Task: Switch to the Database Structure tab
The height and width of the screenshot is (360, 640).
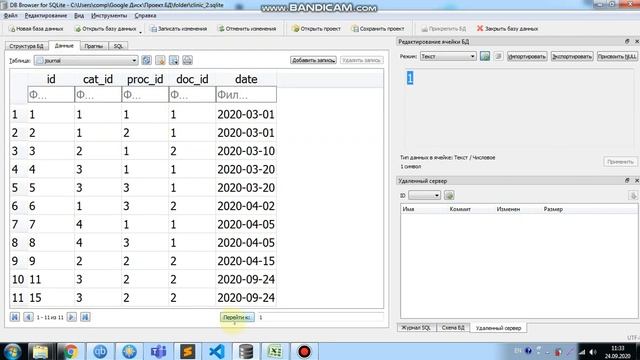Action: click(26, 46)
